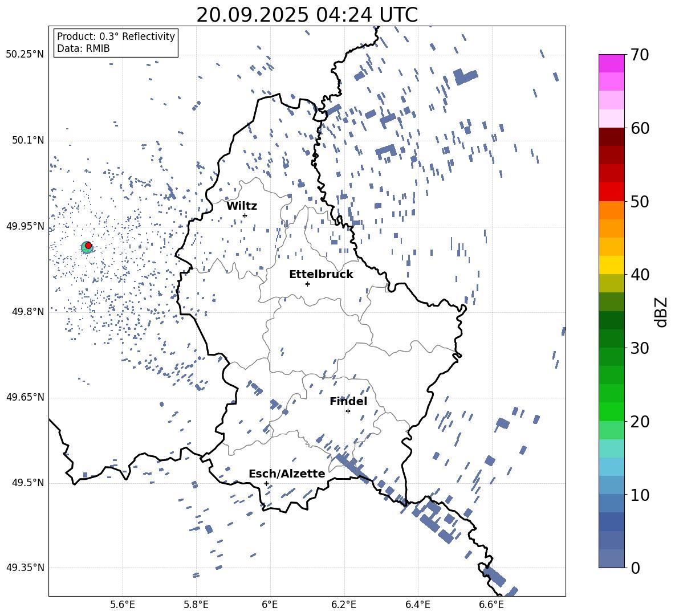Click the 70 colorbar tick label
675x616 pixels.
click(x=640, y=55)
